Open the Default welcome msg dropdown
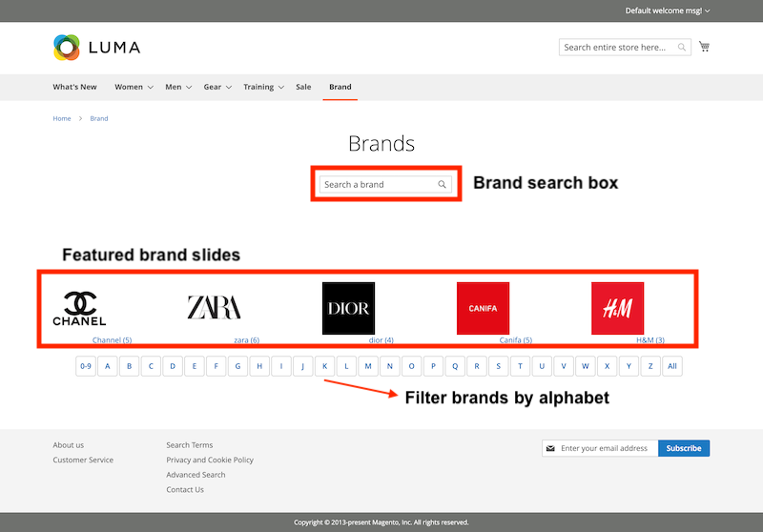This screenshot has height=532, width=763. coord(707,10)
